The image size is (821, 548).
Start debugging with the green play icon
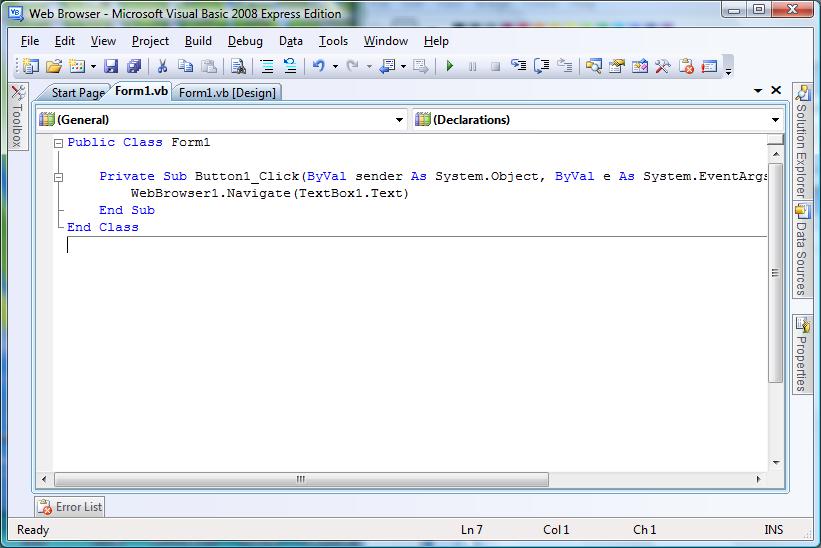click(x=449, y=66)
